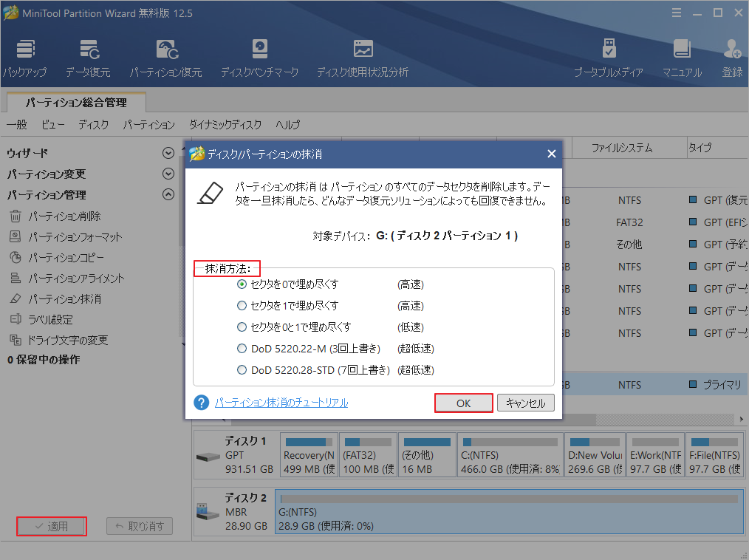
Task: Open ディスク使用状況分析
Action: coord(363,57)
